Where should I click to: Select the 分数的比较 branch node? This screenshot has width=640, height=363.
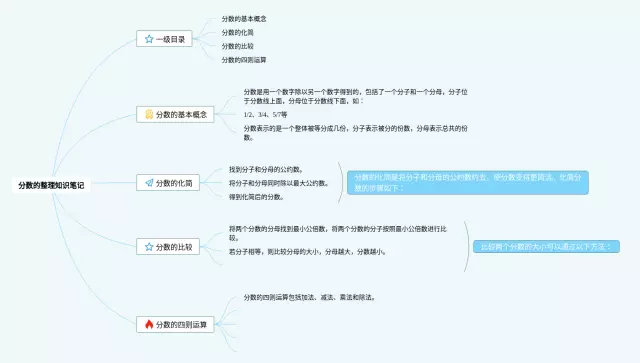click(x=168, y=247)
